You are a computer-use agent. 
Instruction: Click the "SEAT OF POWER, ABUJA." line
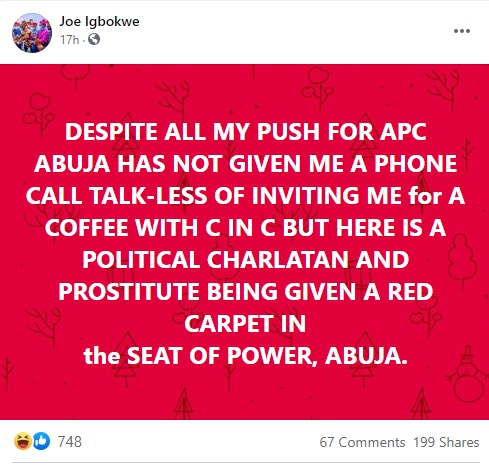tap(246, 356)
